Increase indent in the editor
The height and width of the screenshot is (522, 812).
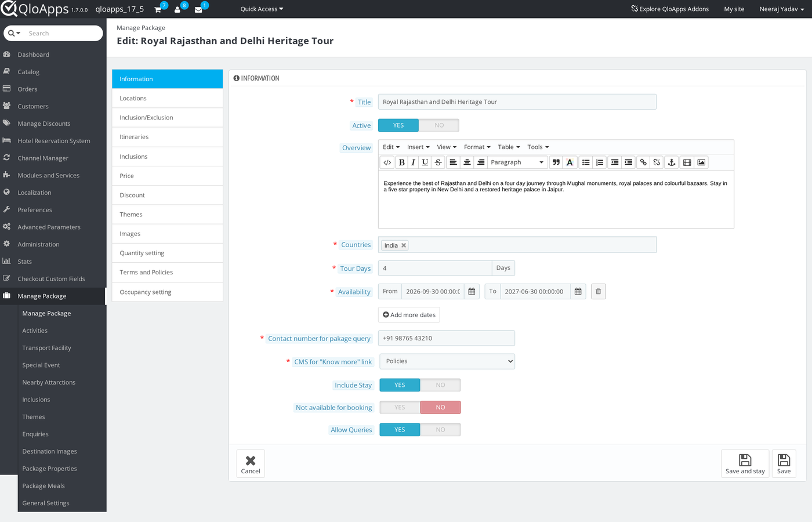pyautogui.click(x=628, y=162)
